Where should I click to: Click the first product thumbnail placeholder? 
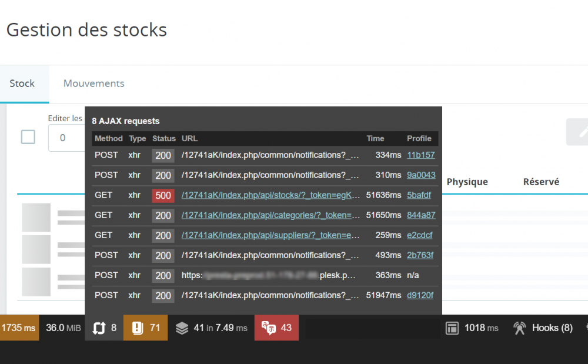tap(36, 218)
